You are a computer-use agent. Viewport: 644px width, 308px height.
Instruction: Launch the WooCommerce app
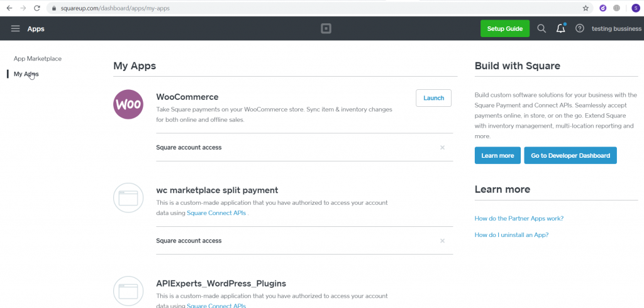coord(434,98)
